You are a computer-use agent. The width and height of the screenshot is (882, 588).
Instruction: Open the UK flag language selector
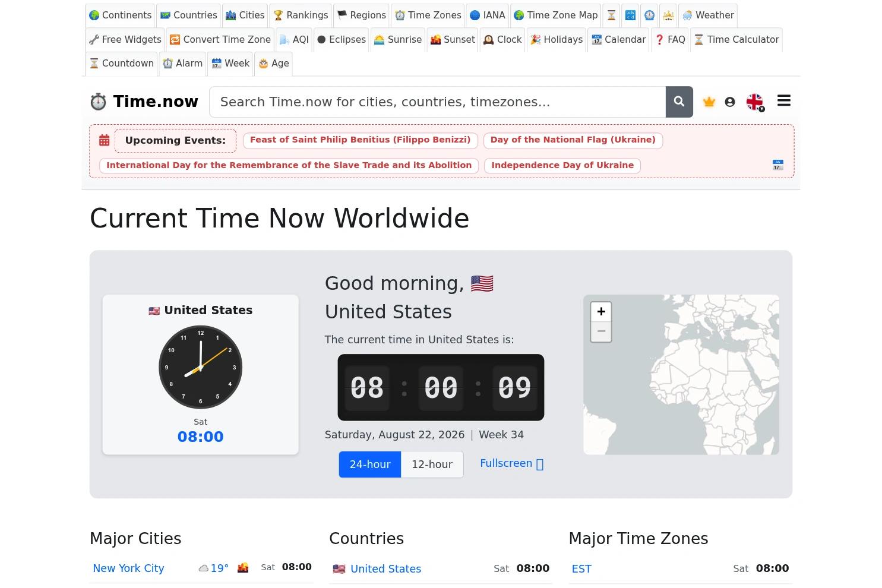coord(755,102)
